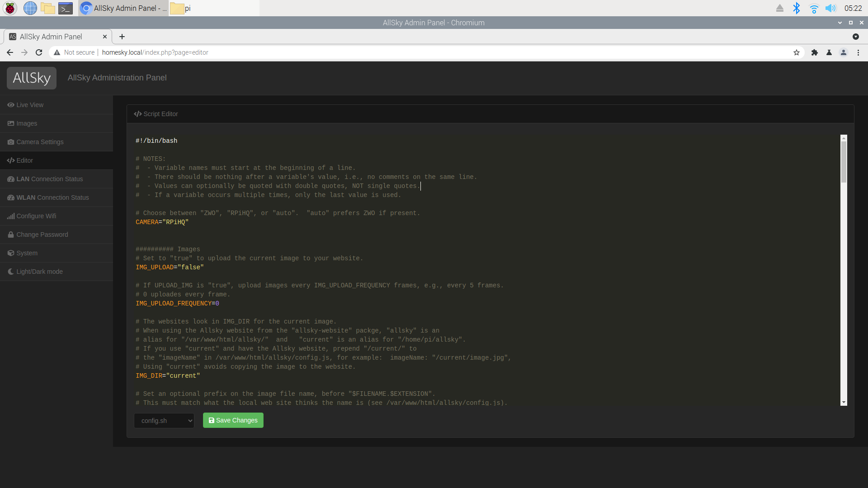This screenshot has width=868, height=488.
Task: Bookmark this page with the star icon
Action: coord(797,52)
